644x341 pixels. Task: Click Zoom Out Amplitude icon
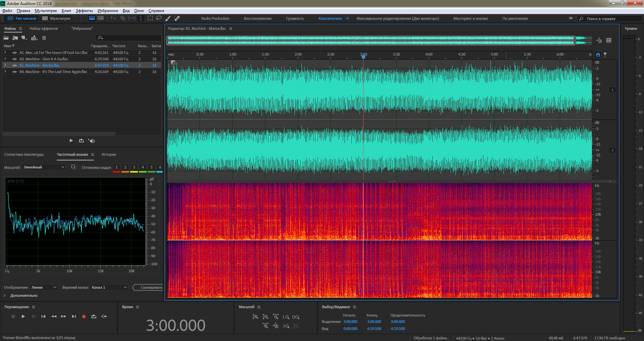(265, 317)
